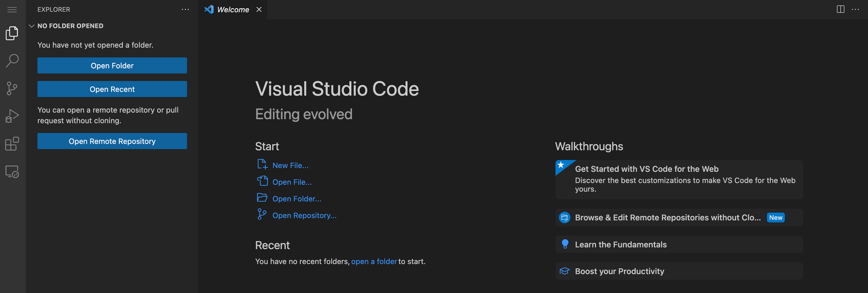
Task: Click the 'Editing evolved' subtitle
Action: click(304, 114)
